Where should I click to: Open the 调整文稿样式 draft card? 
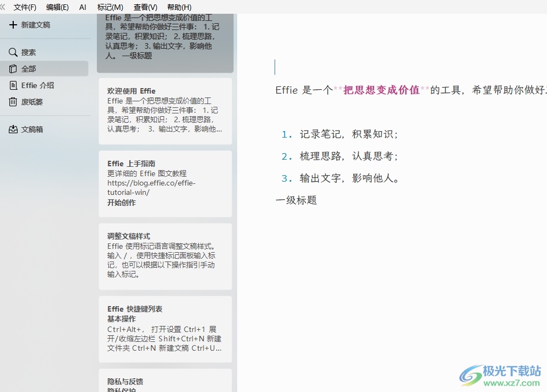point(165,256)
